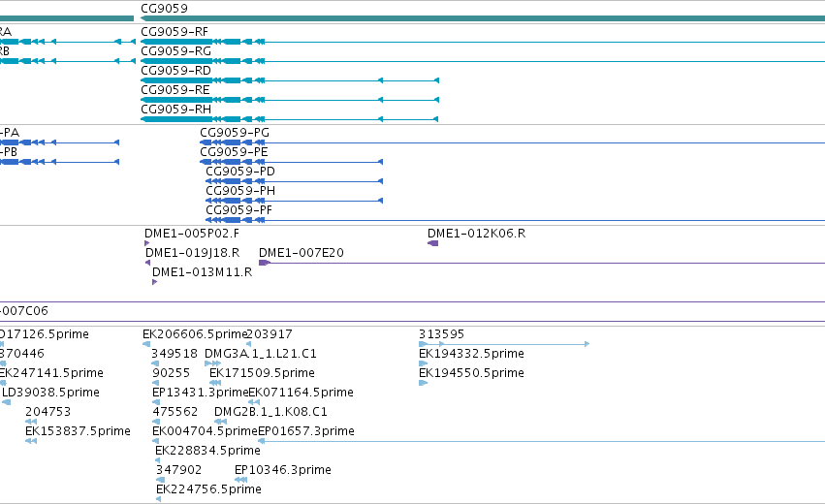The height and width of the screenshot is (504, 825).
Task: Select the CG9059-RD transcript exon block
Action: pos(176,80)
